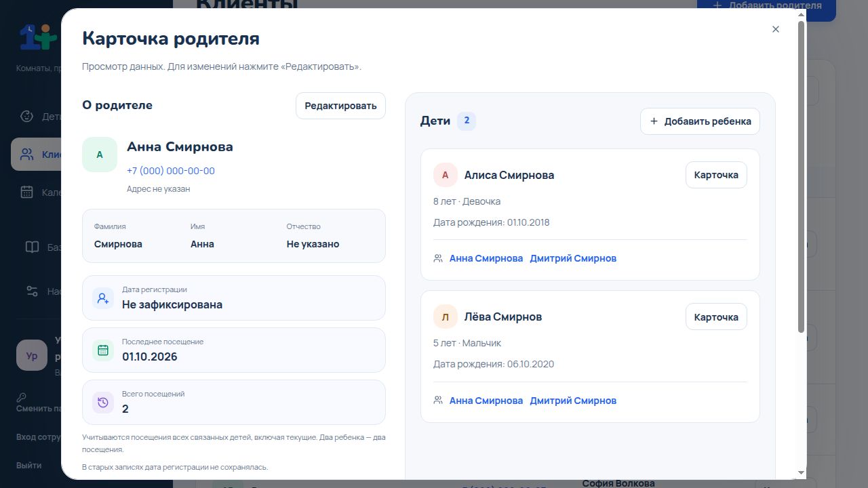Click the scrollbar down arrow
This screenshot has height=488, width=868.
click(x=801, y=472)
